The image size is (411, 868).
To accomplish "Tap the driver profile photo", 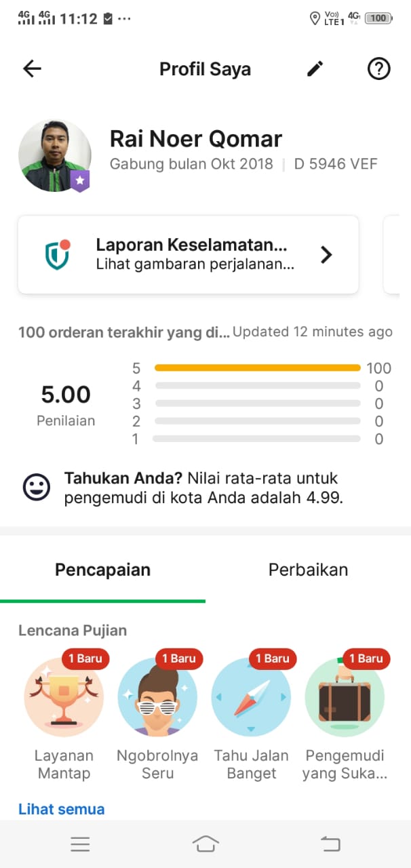I will point(54,155).
